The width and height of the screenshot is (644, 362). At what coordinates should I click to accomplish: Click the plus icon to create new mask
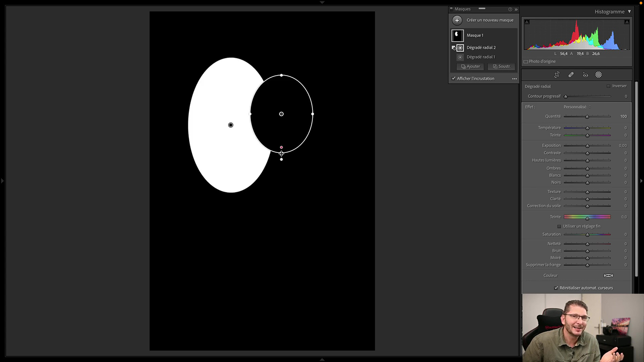(457, 20)
